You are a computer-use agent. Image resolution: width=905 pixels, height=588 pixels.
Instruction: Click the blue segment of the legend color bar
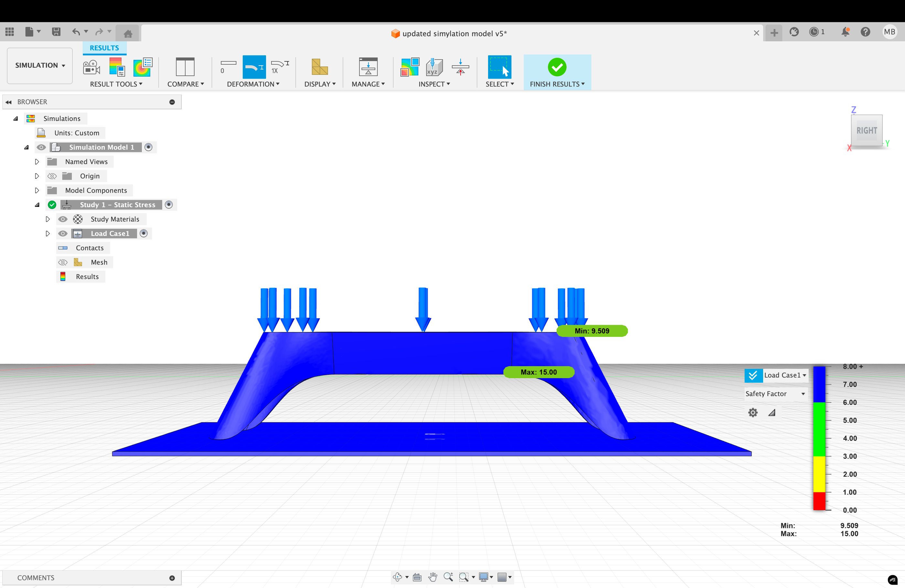[x=819, y=384]
